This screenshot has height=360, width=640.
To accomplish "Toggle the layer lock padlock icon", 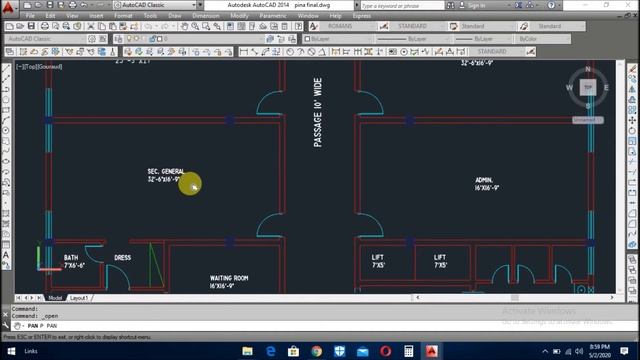I will pyautogui.click(x=152, y=39).
